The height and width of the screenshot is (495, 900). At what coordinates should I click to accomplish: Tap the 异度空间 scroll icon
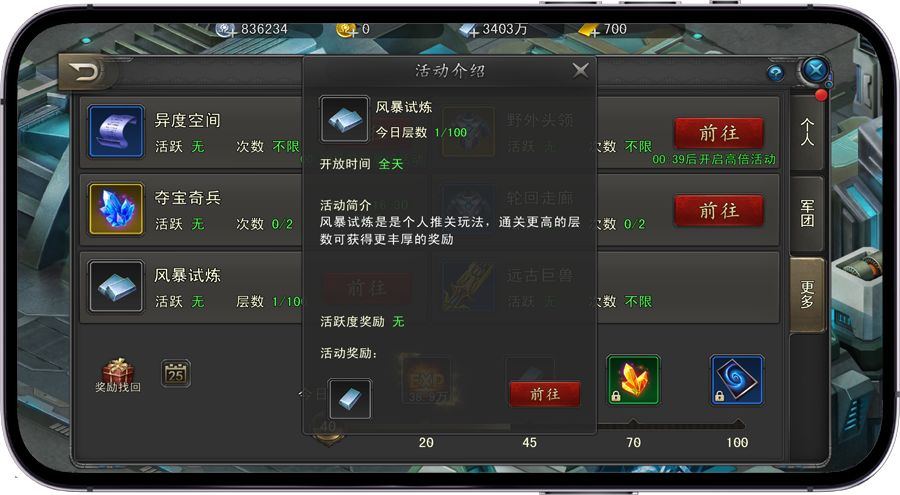coord(117,131)
